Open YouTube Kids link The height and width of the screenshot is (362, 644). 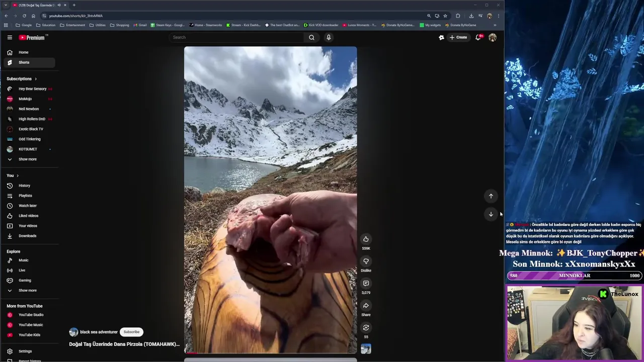[28, 335]
